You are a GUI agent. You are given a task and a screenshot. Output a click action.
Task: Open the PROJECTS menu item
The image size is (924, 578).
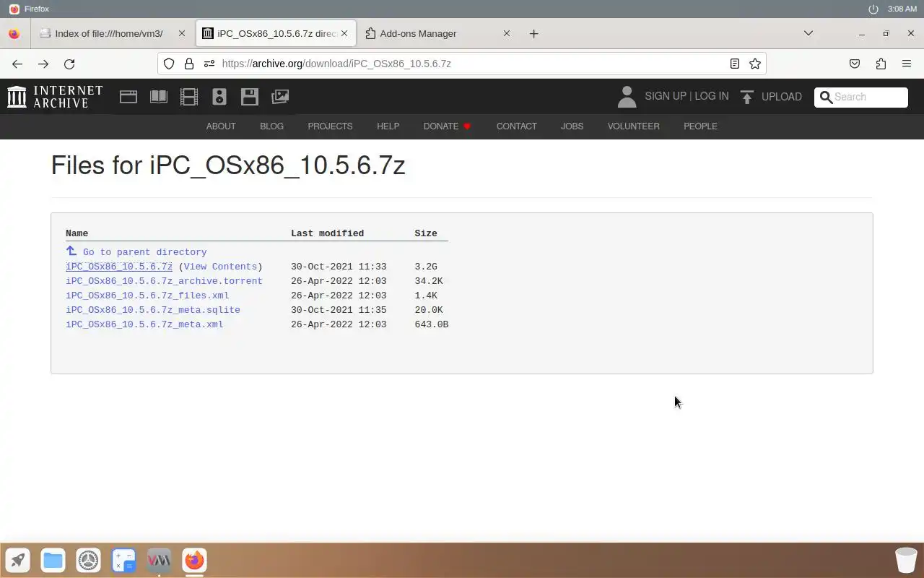click(330, 126)
